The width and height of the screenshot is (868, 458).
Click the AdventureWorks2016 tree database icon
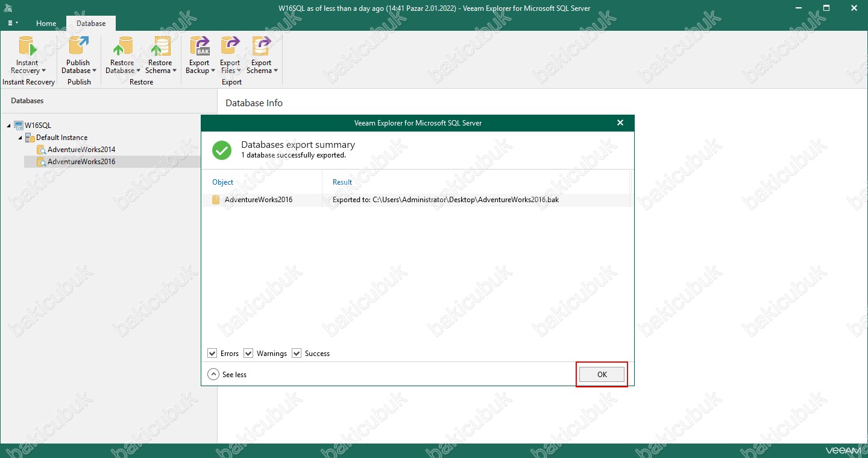click(x=41, y=162)
